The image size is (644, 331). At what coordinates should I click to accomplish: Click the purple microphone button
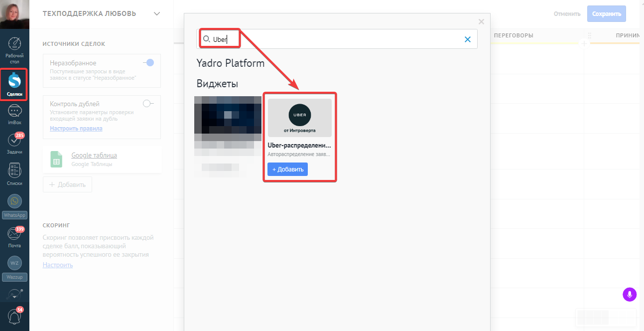pos(630,294)
